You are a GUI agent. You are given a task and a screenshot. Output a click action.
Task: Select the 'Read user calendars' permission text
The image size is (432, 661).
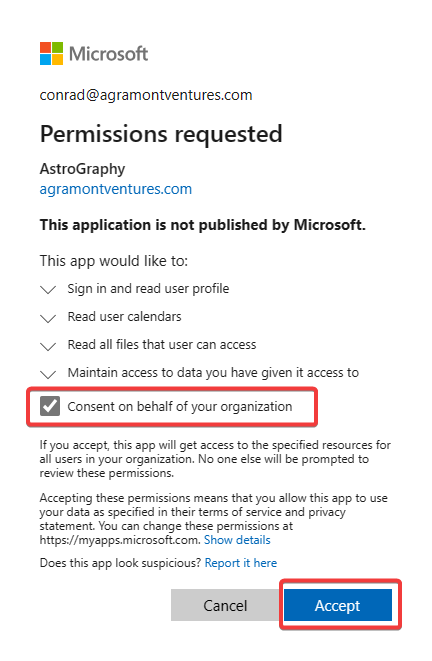point(125,317)
